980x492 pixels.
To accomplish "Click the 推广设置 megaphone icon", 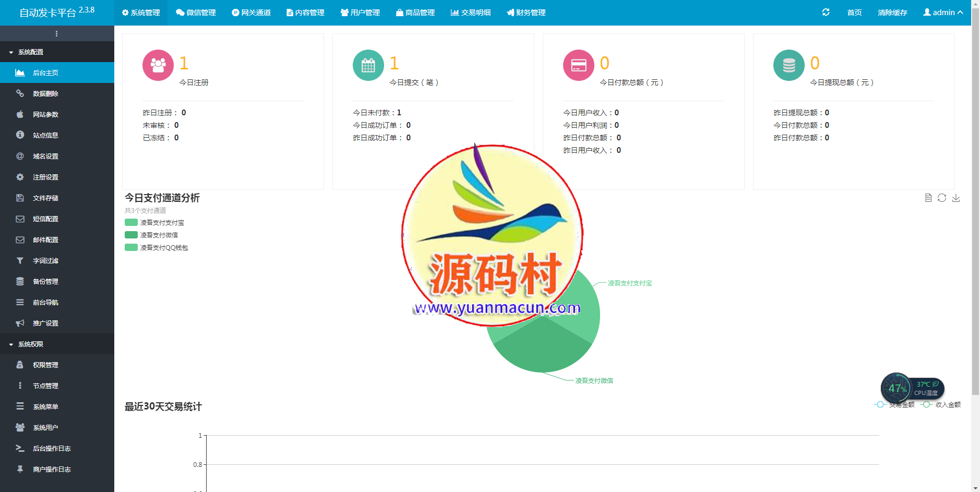I will 20,323.
